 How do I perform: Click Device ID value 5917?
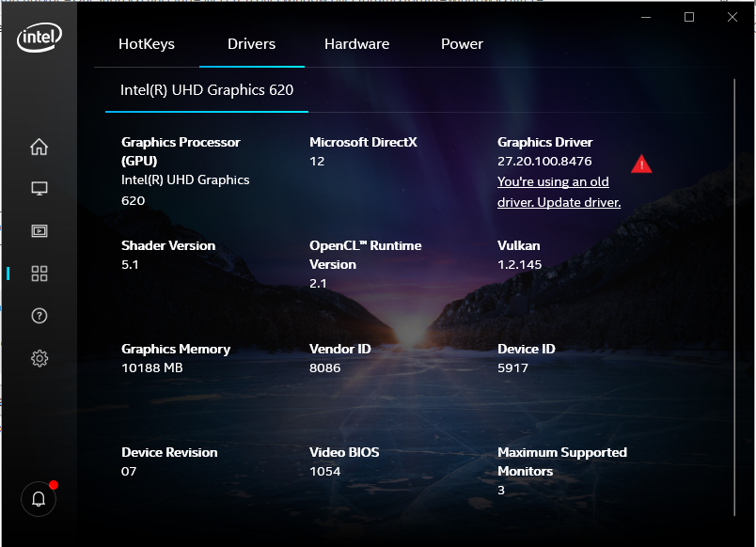click(x=512, y=367)
